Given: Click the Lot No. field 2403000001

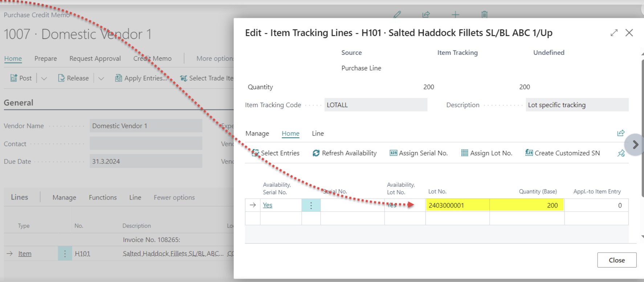Looking at the screenshot, I should click(x=457, y=205).
